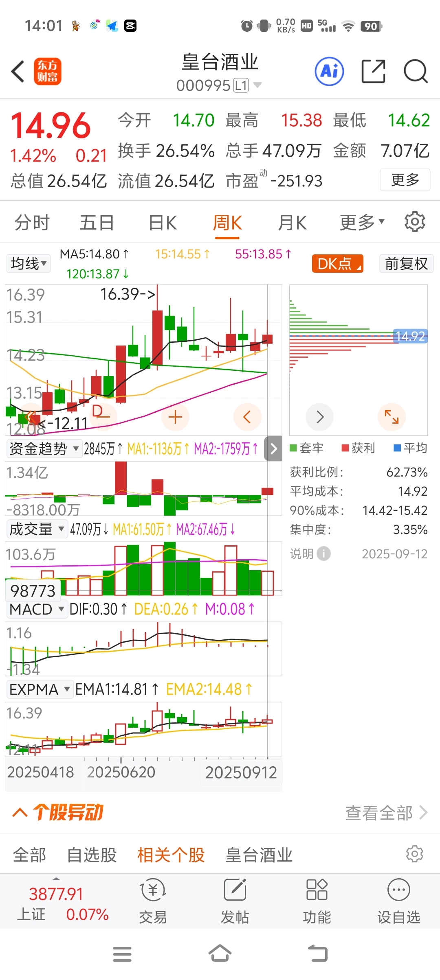
Task: Open 功能 functions icon
Action: coord(317,901)
